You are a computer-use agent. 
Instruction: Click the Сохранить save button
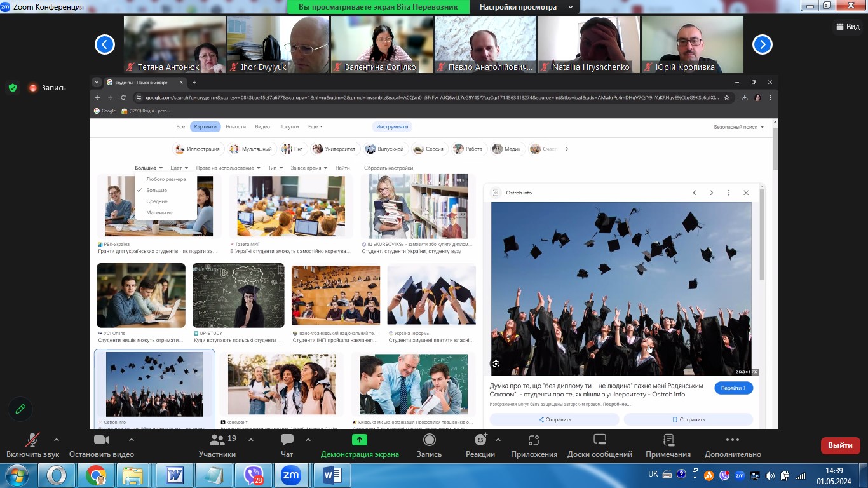(688, 419)
